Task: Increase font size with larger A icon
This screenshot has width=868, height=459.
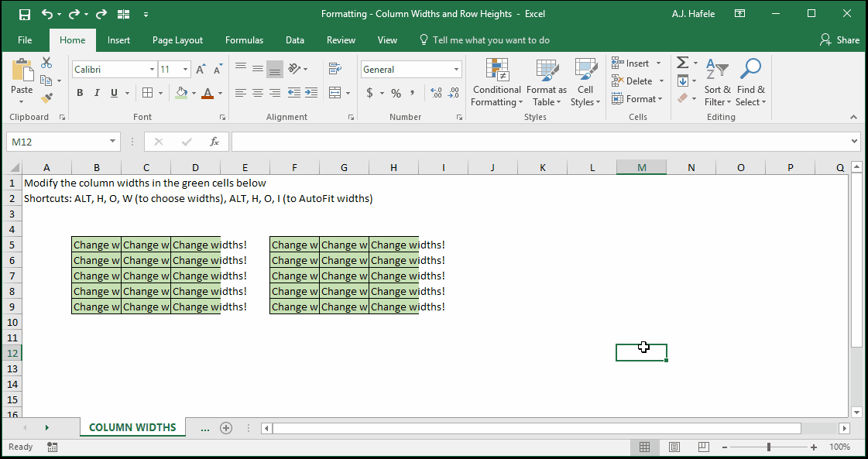Action: click(x=201, y=69)
